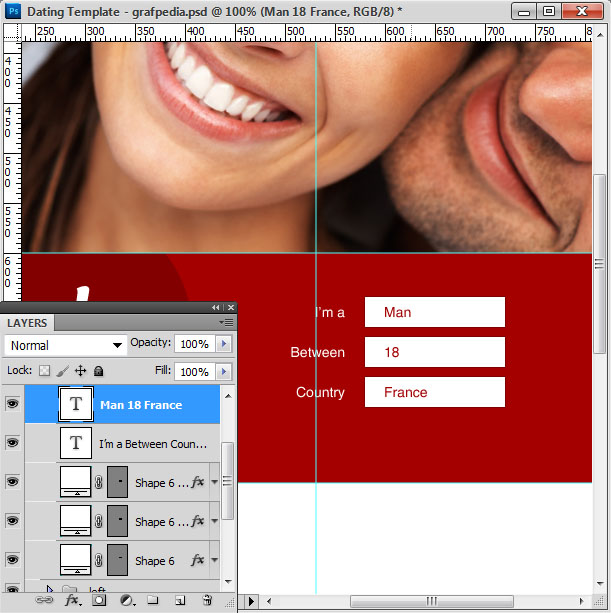Open the status bar play arrow menu
Image resolution: width=611 pixels, height=613 pixels.
point(251,601)
